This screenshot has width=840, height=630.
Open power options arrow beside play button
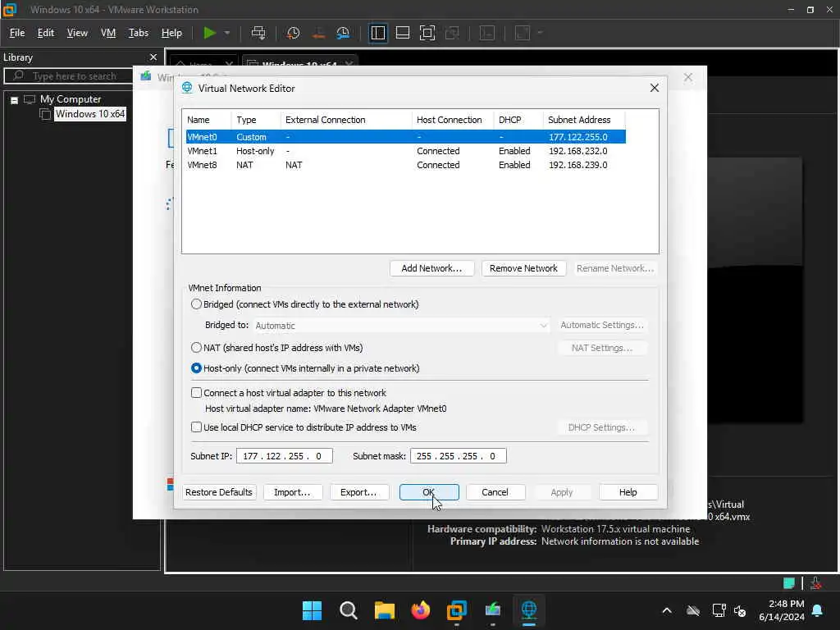pyautogui.click(x=227, y=33)
